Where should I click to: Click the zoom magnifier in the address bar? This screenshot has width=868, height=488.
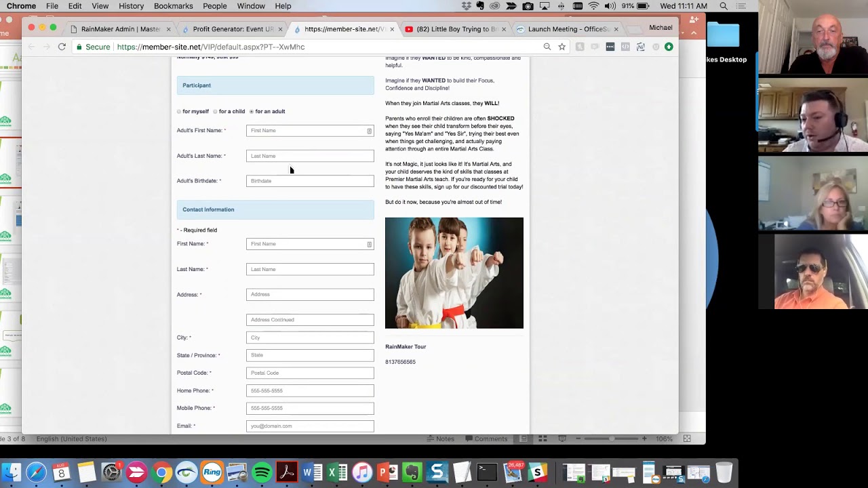(547, 47)
